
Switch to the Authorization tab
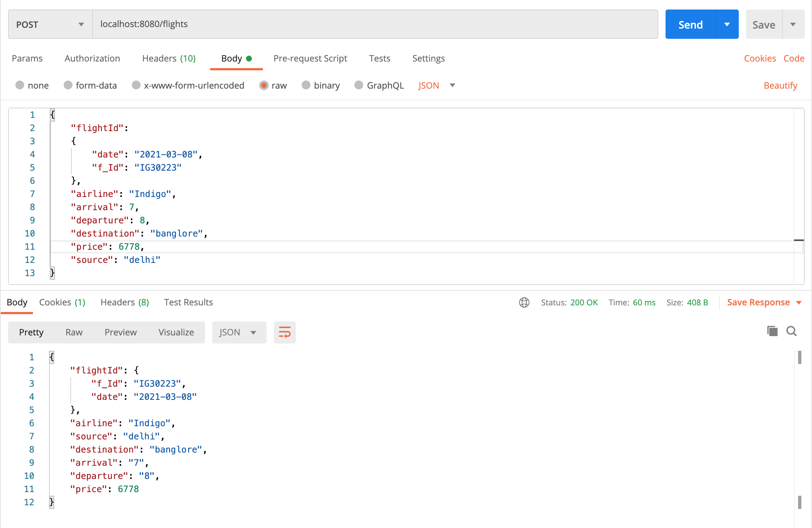pos(92,59)
